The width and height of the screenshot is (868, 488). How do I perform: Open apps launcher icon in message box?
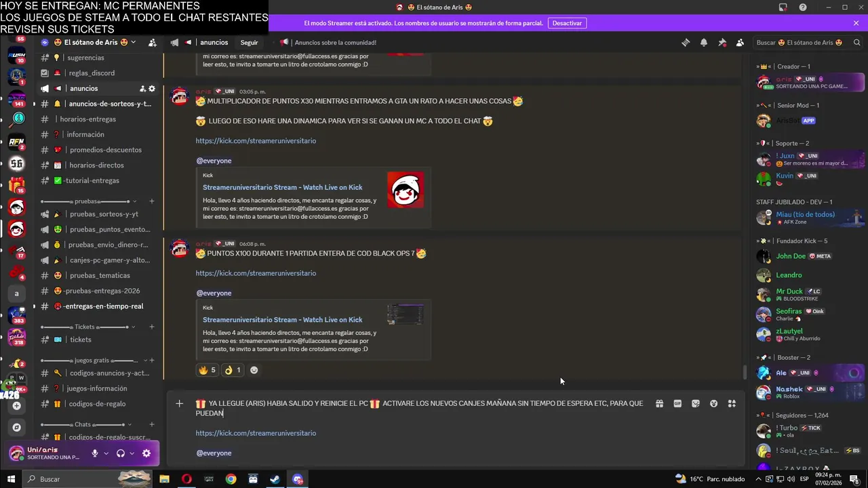coord(732,403)
